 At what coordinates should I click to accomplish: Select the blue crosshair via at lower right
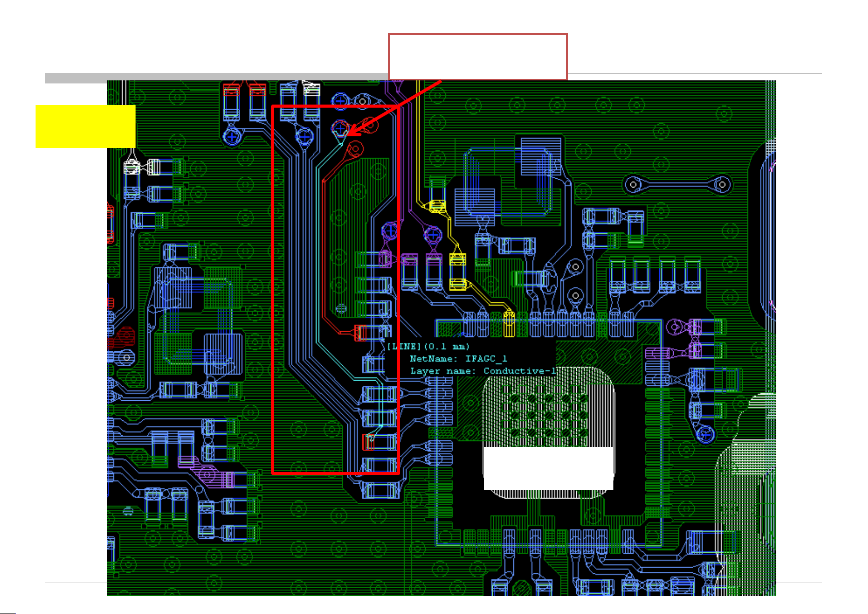coord(705,434)
